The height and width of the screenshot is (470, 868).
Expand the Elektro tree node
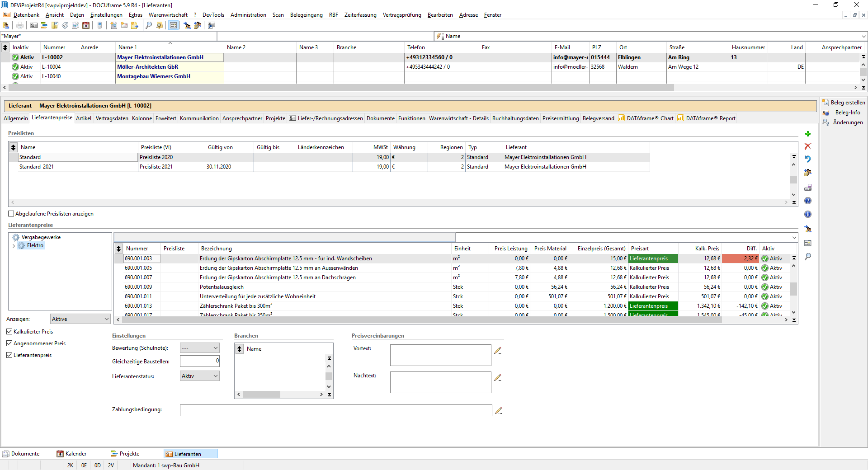click(x=14, y=246)
